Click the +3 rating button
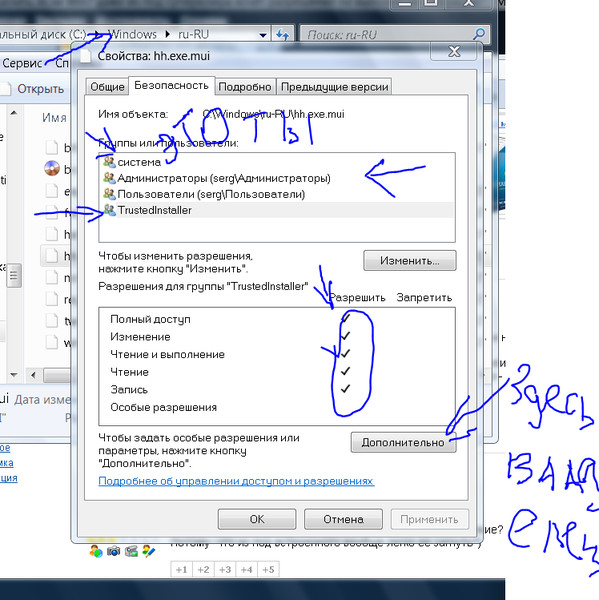The width and height of the screenshot is (599, 600). [x=225, y=569]
